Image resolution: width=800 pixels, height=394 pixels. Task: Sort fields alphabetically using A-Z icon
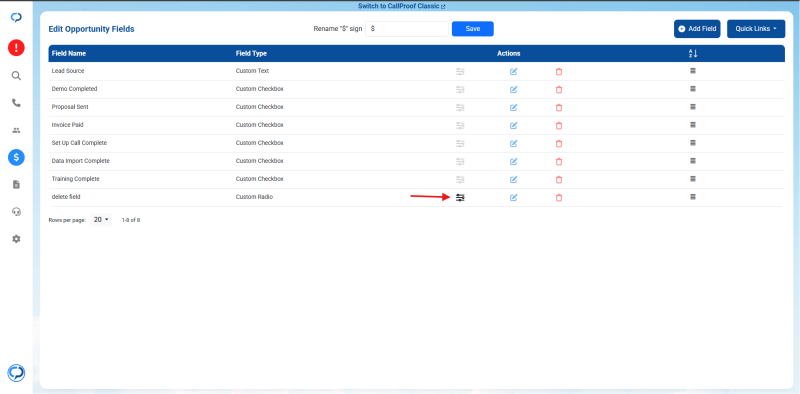point(692,54)
